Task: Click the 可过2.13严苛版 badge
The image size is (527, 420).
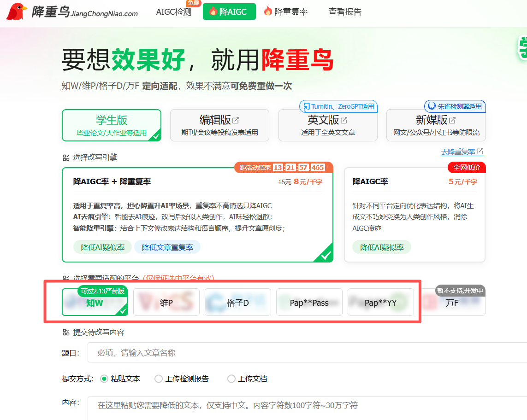Action: pos(103,291)
